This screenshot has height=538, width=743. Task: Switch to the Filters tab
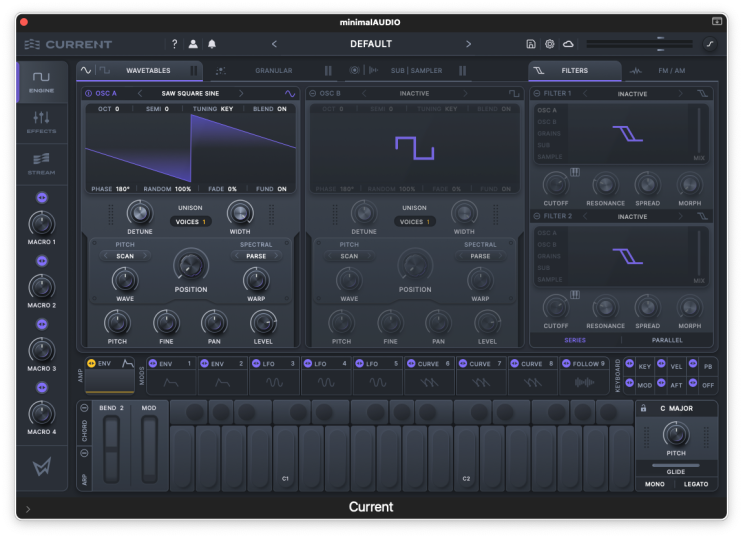coord(575,71)
